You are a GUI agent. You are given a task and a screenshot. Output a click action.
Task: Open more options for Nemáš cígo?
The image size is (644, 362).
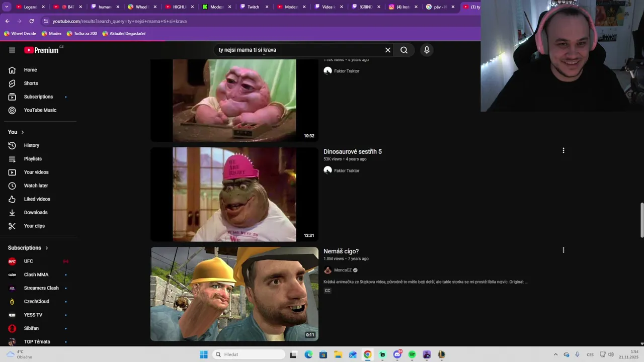pos(563,250)
